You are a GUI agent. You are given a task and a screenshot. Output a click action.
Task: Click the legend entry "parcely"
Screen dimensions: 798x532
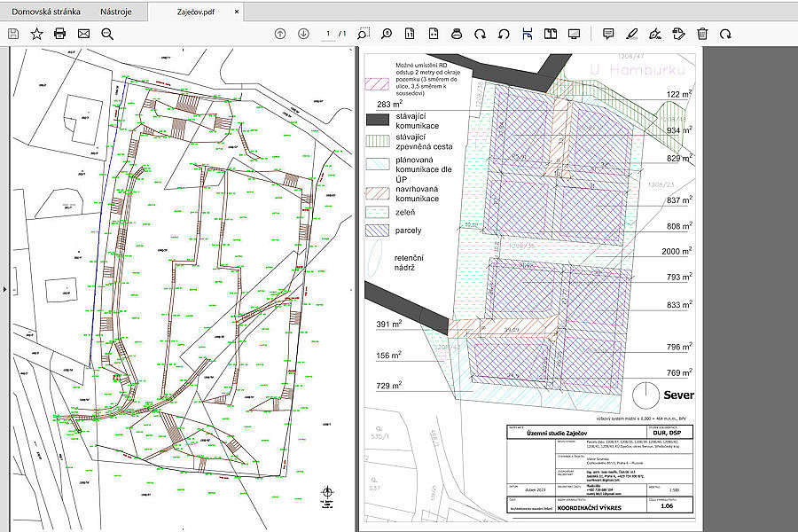(408, 231)
